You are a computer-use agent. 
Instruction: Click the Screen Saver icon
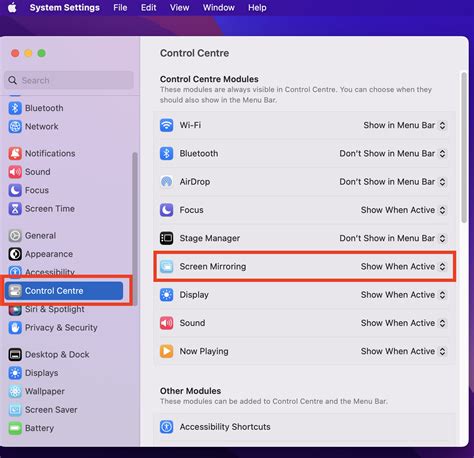click(x=15, y=410)
